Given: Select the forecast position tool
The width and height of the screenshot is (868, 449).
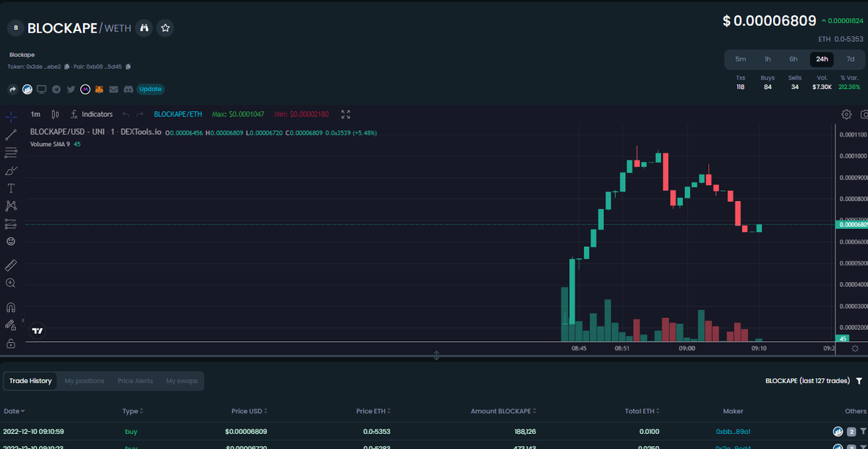Looking at the screenshot, I should pos(11,224).
